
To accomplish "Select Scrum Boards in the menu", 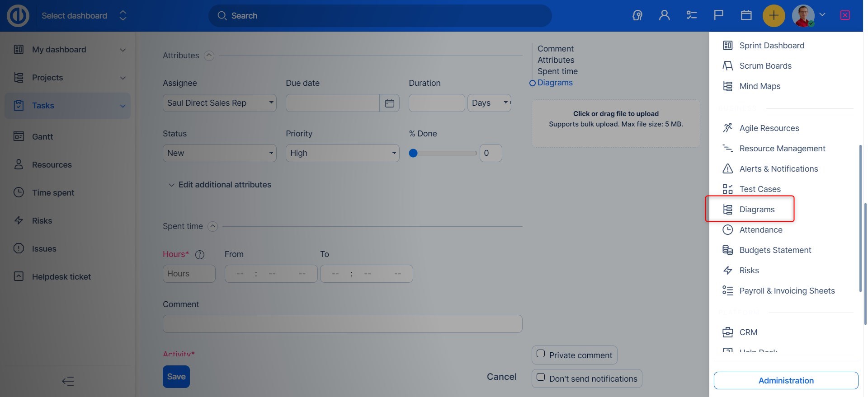I will click(765, 66).
